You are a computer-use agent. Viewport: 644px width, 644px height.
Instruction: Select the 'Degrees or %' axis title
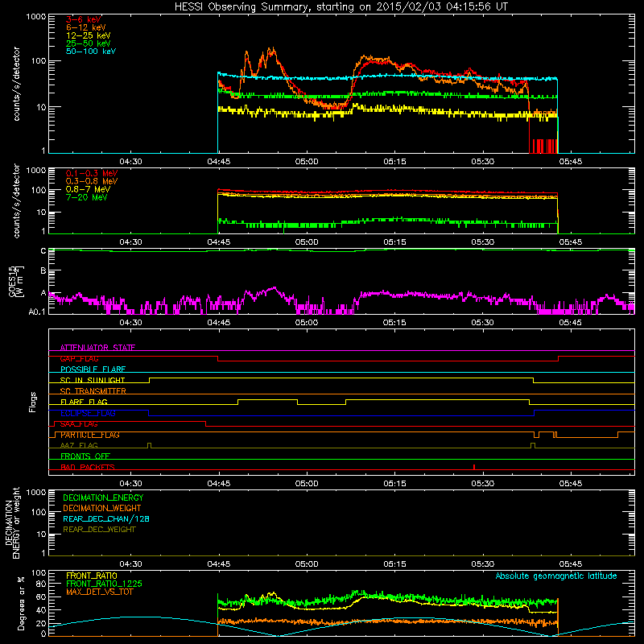click(x=21, y=603)
